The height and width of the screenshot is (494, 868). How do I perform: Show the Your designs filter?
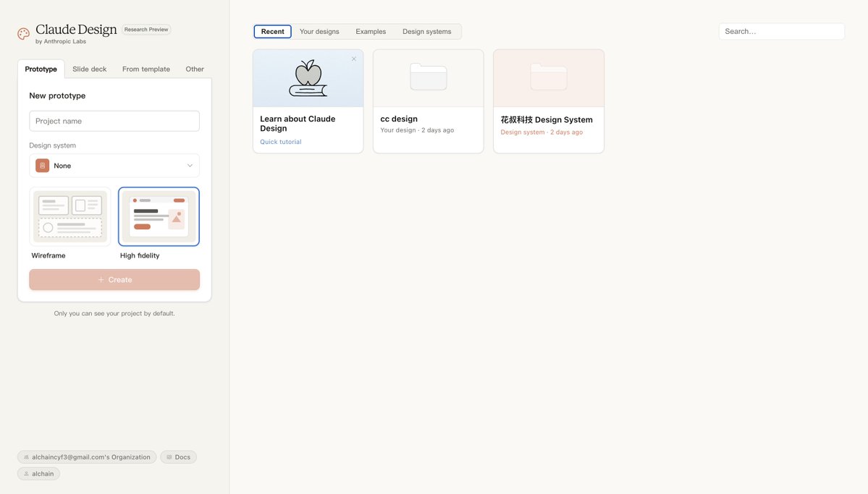(x=319, y=32)
